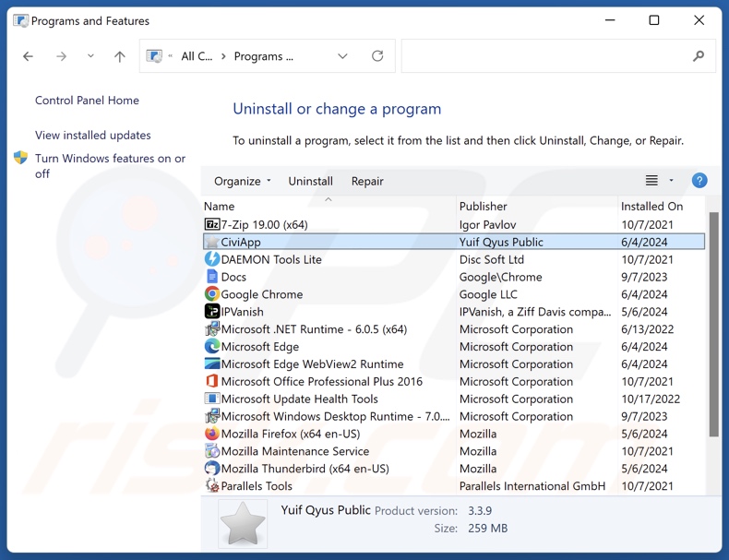Open Control Panel Home link
Image resolution: width=729 pixels, height=560 pixels.
[87, 101]
